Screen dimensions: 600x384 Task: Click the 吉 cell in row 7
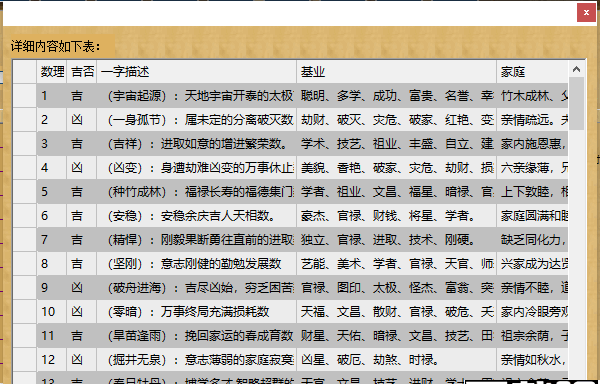[x=82, y=240]
